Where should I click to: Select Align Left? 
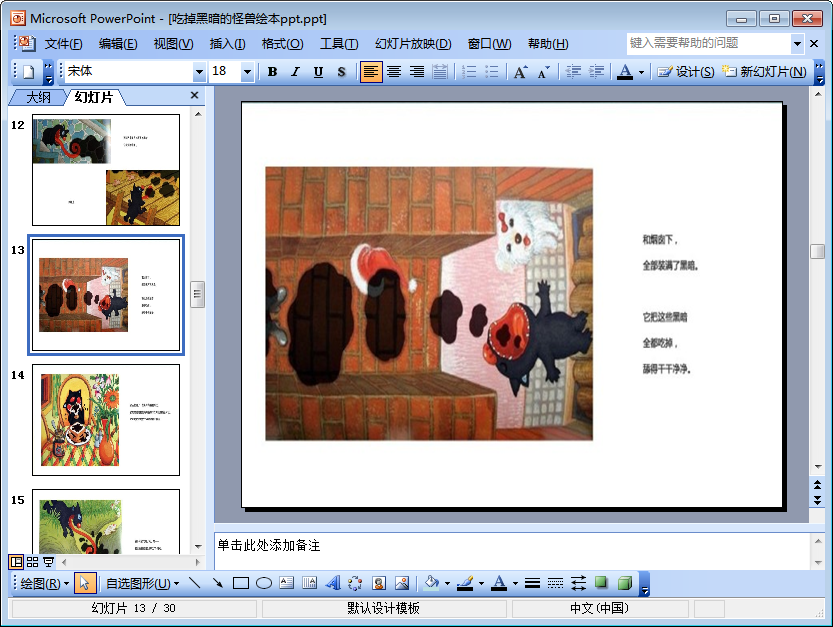coord(371,72)
